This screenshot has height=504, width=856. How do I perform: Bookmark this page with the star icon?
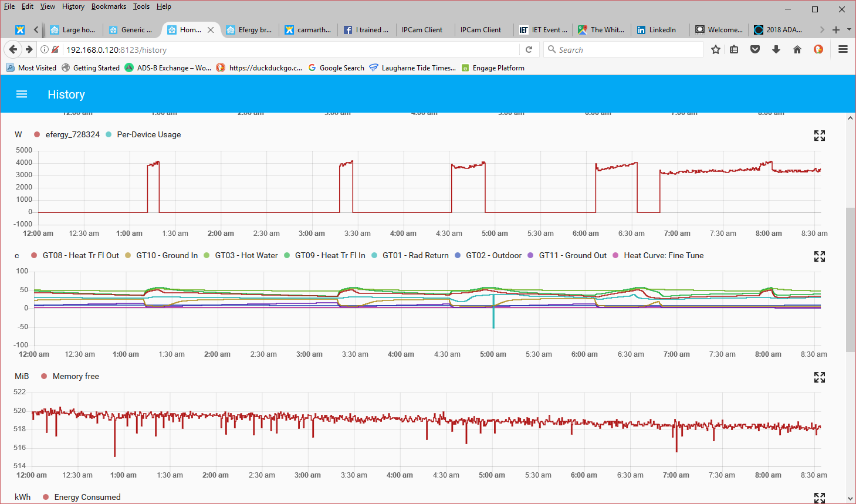(x=715, y=50)
